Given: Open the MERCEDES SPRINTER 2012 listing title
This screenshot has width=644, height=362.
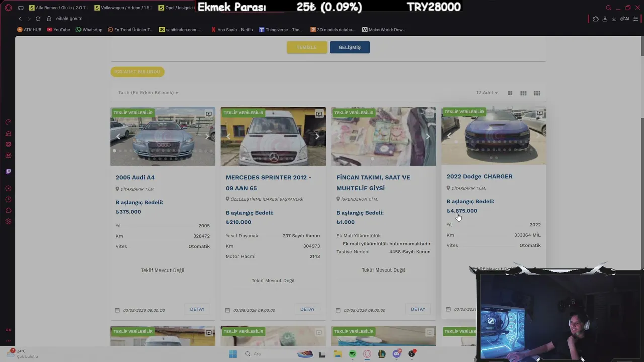Looking at the screenshot, I should pos(269,183).
